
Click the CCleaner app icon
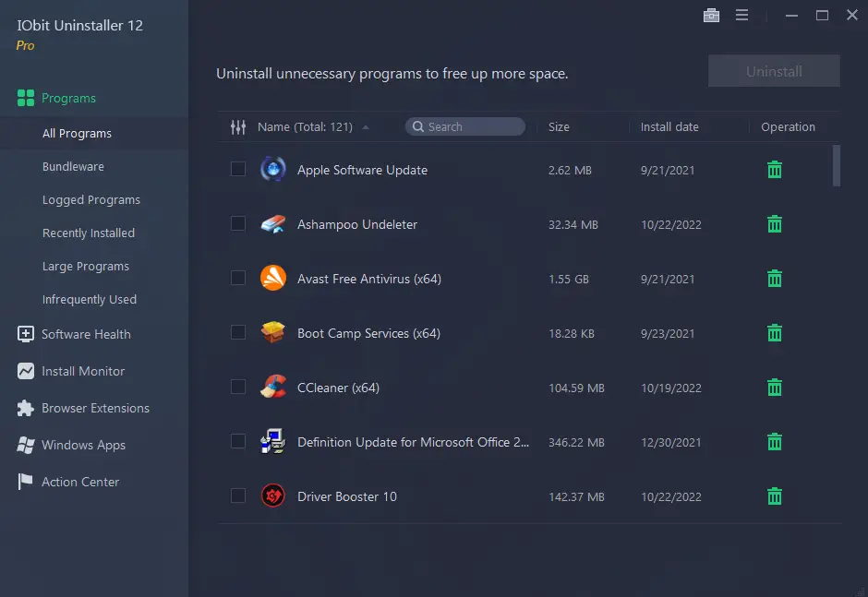click(x=273, y=387)
